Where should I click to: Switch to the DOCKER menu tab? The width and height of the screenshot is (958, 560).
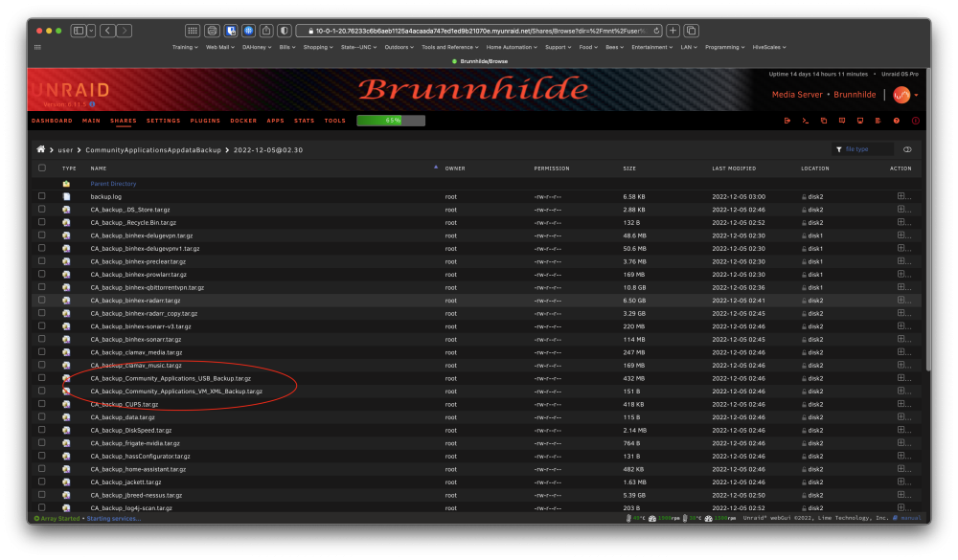pos(243,121)
